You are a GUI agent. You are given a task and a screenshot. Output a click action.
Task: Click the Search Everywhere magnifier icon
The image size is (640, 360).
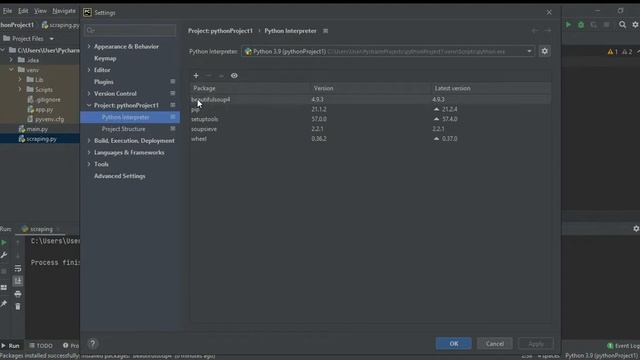point(622,25)
